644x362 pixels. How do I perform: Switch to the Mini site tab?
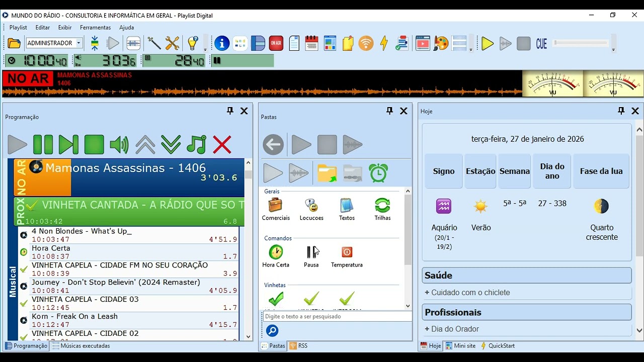[460, 346]
